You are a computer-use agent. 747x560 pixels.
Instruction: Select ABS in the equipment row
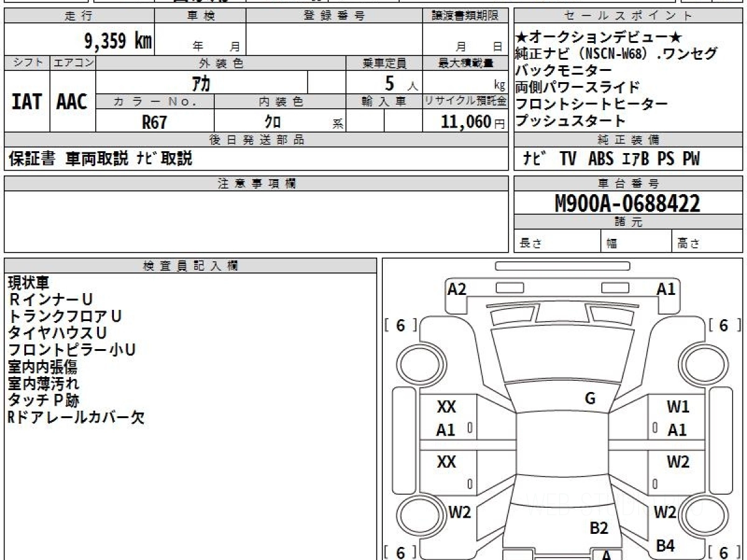[x=601, y=159]
